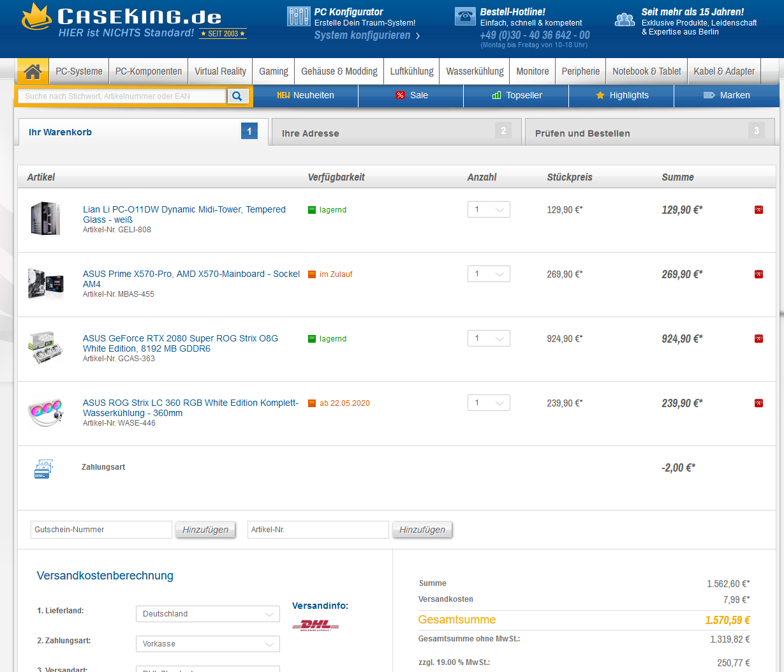This screenshot has width=784, height=672.
Task: Click the Versandkosten 7,99 € value
Action: coord(736,600)
